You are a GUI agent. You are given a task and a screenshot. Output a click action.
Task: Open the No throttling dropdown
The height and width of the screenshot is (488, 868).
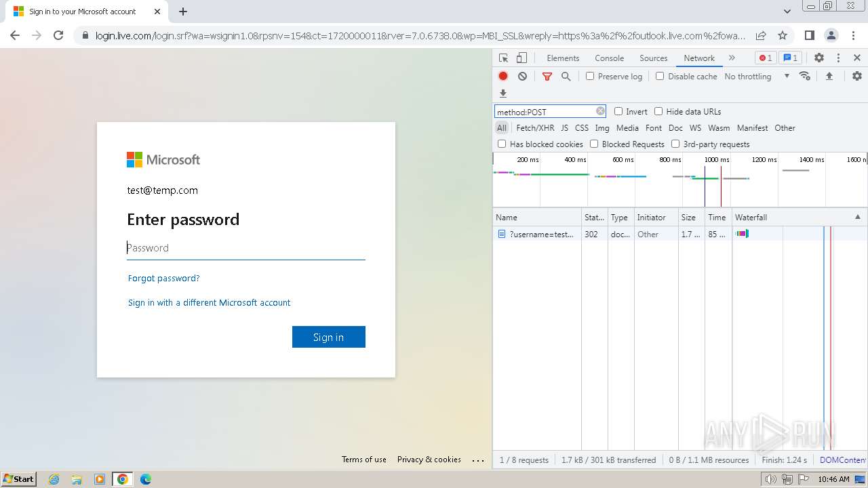[x=757, y=76]
